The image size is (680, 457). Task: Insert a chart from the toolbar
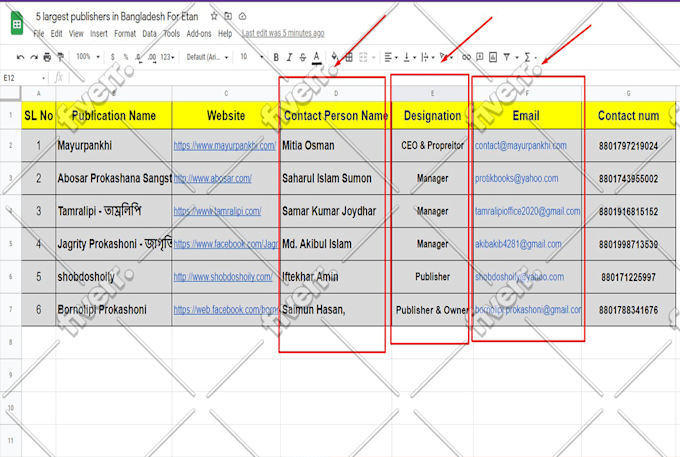(493, 57)
